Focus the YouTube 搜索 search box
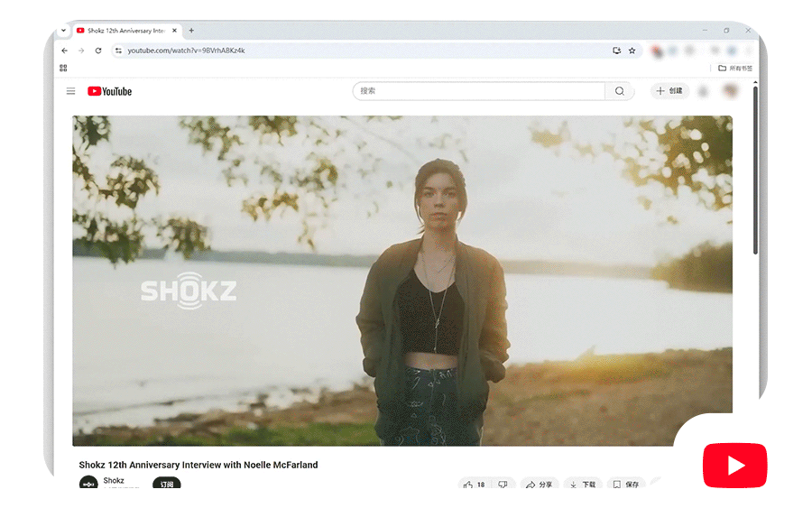Image resolution: width=812 pixels, height=508 pixels. coord(479,91)
